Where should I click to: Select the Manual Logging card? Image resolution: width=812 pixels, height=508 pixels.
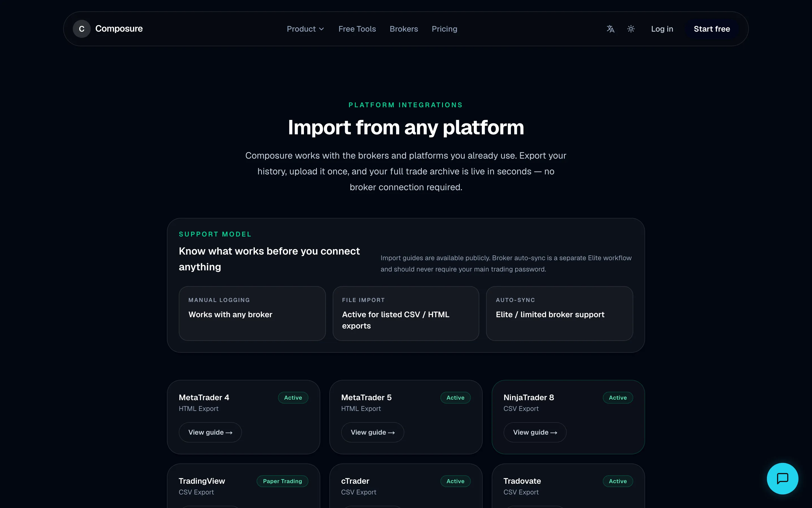[x=252, y=314]
